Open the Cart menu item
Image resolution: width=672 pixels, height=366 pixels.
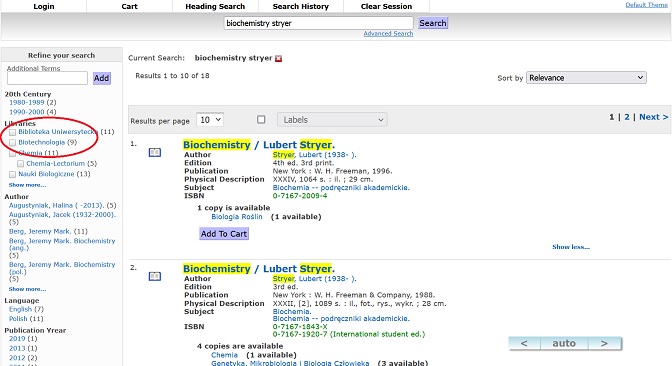pyautogui.click(x=129, y=6)
